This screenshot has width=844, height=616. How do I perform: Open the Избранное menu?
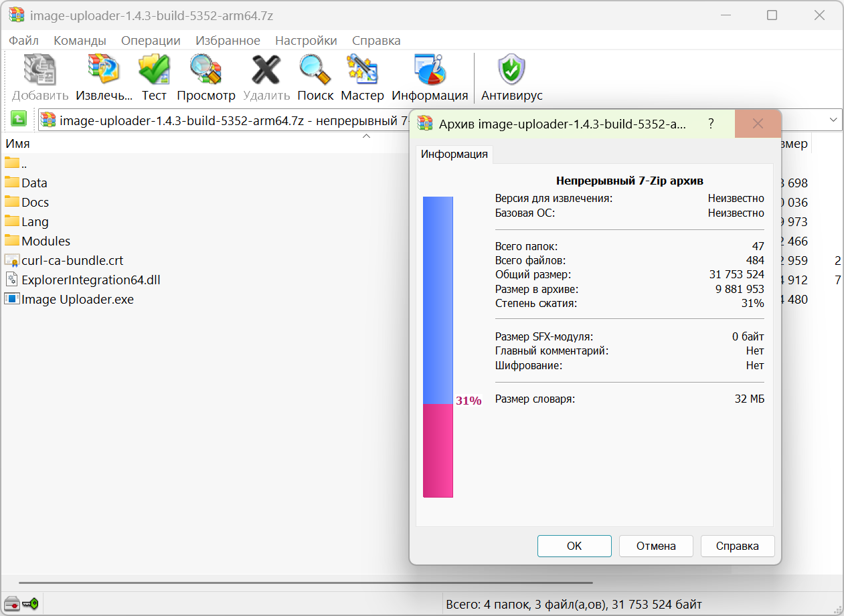coord(228,41)
